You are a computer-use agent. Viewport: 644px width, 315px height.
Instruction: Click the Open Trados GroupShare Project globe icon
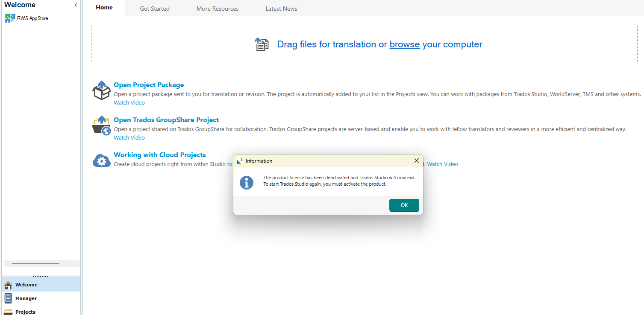(x=106, y=130)
